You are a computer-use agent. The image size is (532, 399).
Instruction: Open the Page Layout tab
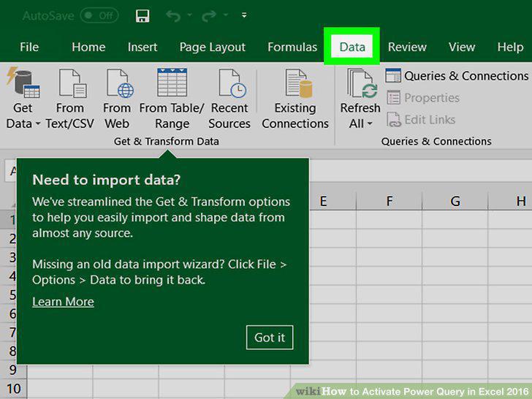pos(213,47)
